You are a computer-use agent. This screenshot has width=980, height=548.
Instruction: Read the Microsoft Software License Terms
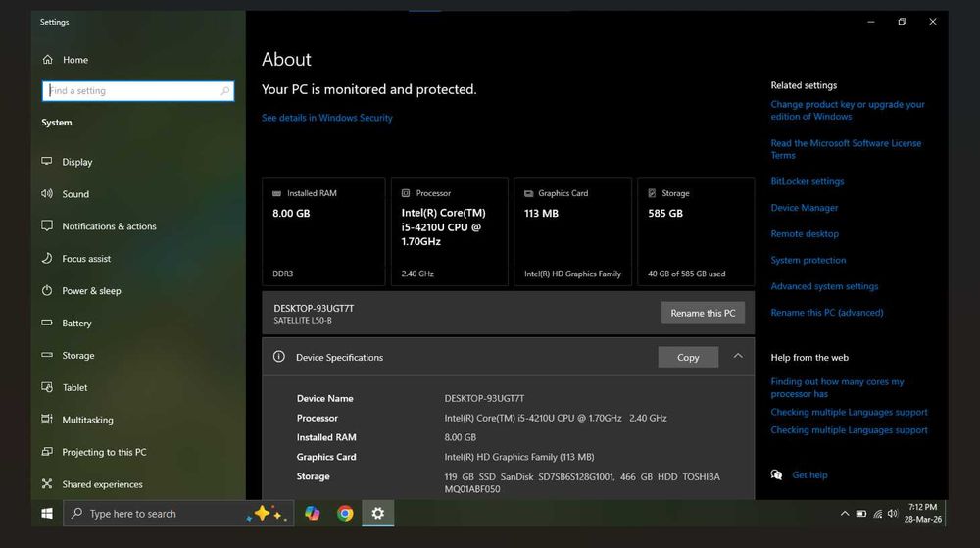click(846, 149)
